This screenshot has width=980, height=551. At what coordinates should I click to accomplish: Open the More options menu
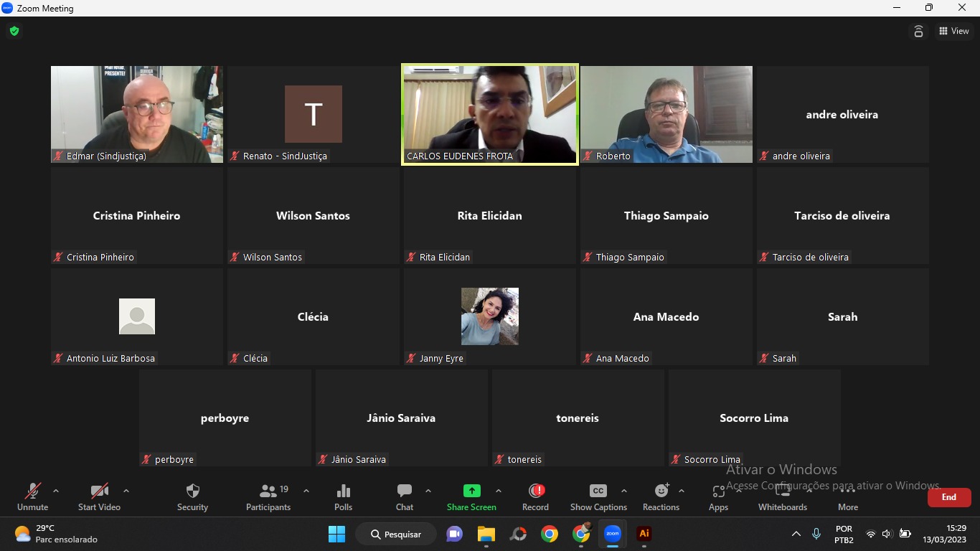847,496
